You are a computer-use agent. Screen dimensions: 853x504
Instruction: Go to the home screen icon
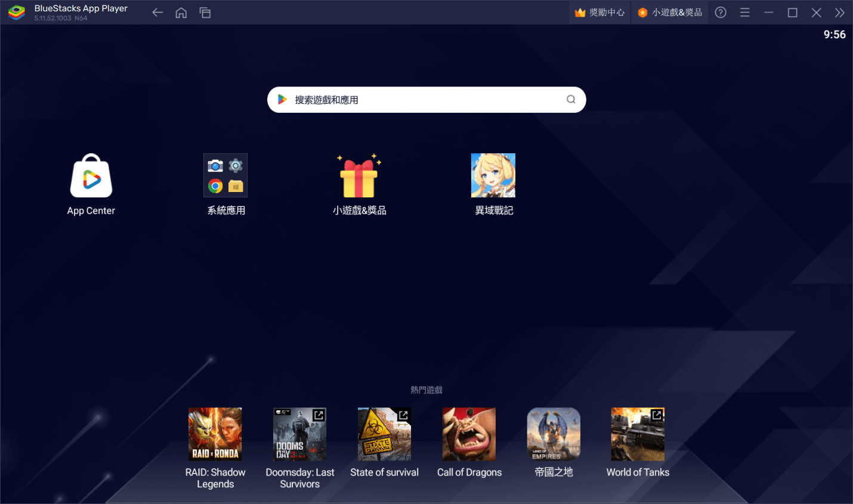(x=181, y=13)
